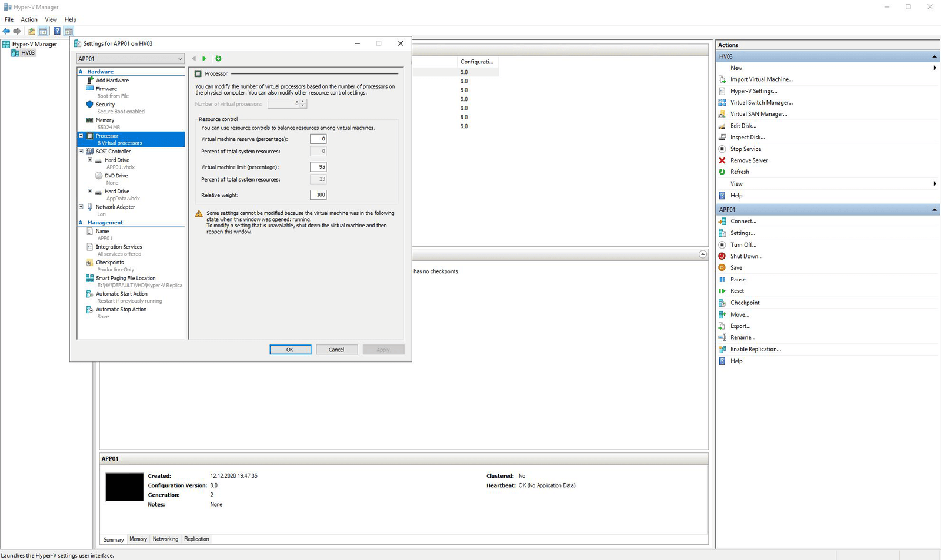The width and height of the screenshot is (941, 560).
Task: Expand the APP01.vhdx Hard Drive node
Action: tap(90, 160)
